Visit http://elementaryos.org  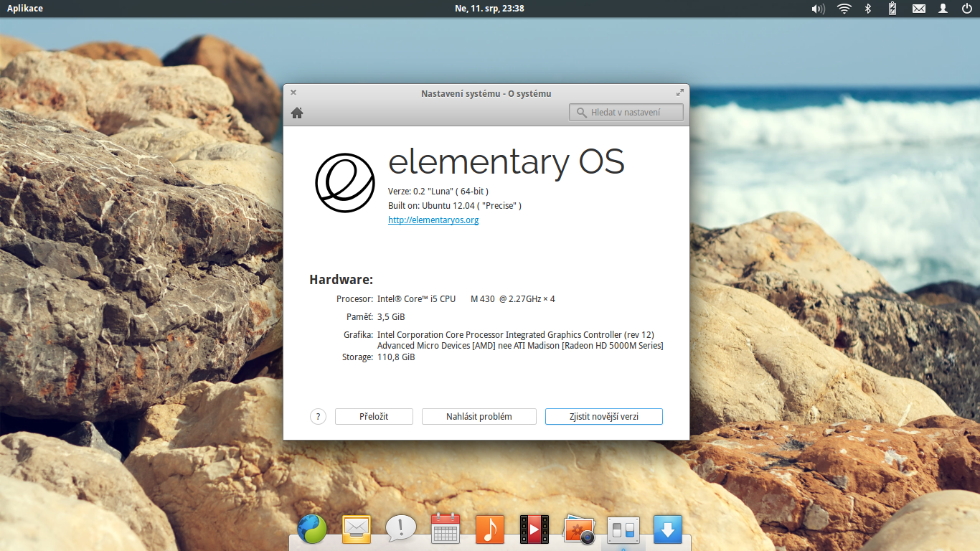pos(433,220)
